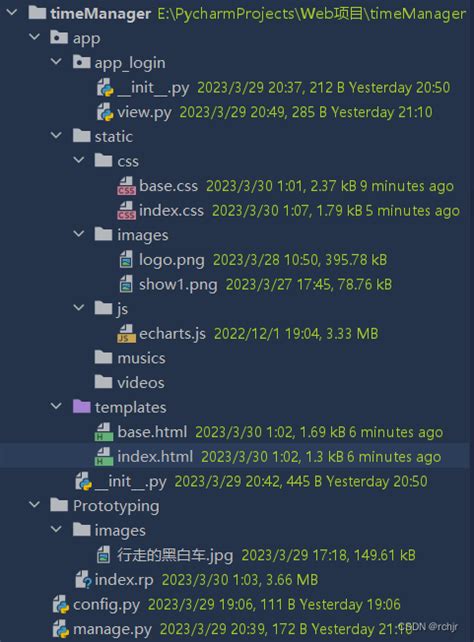
Task: Collapse the static folder chevron
Action: [x=56, y=136]
